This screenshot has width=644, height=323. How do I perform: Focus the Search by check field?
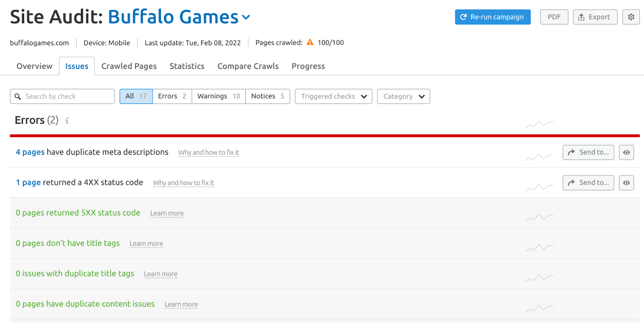[x=62, y=96]
